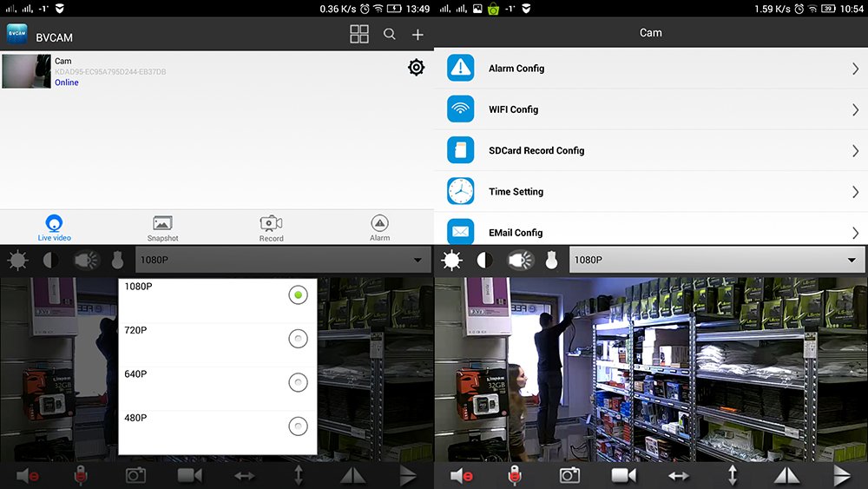868x489 pixels.
Task: Expand the SDCard Record Config chevron
Action: (855, 150)
